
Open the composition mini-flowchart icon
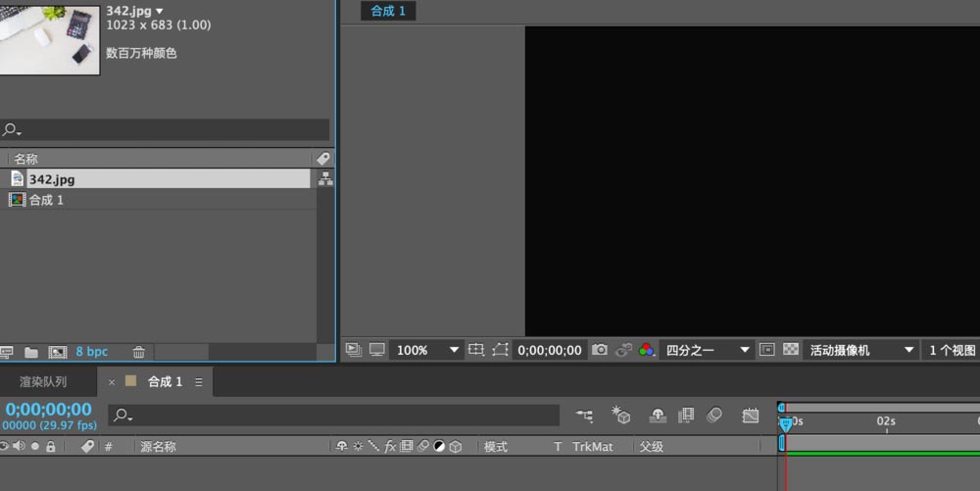coord(585,416)
